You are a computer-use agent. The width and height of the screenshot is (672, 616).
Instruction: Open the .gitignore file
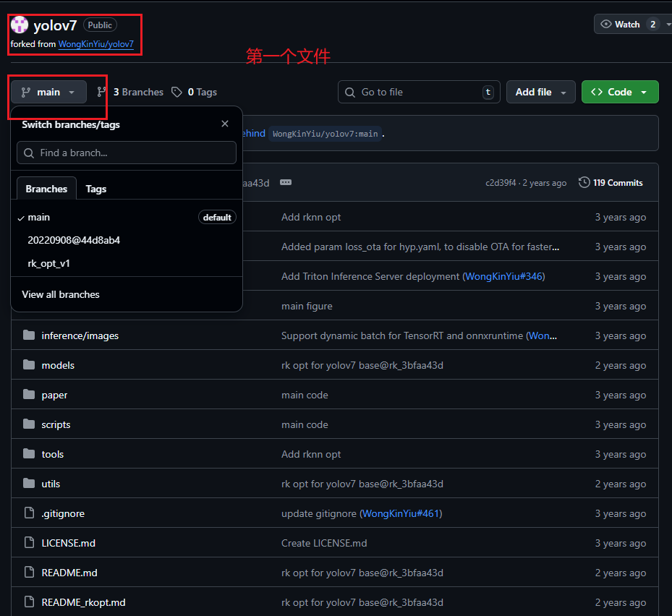[x=63, y=513]
